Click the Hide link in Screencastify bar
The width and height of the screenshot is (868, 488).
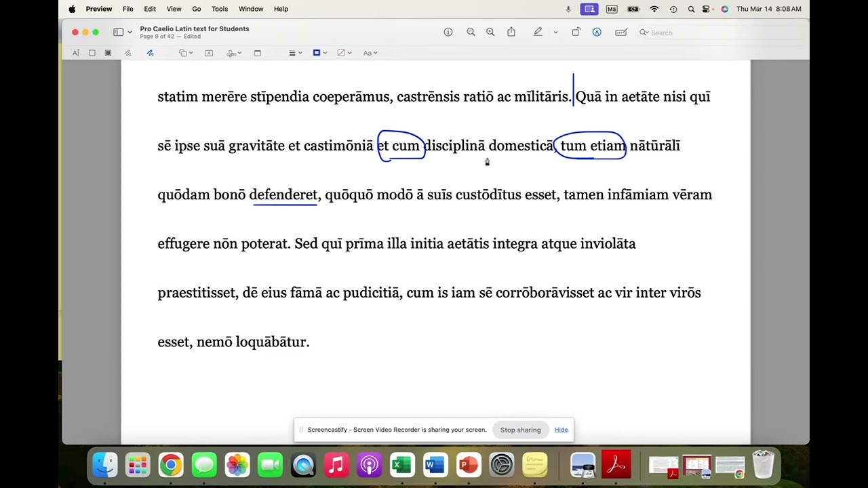[x=561, y=430]
